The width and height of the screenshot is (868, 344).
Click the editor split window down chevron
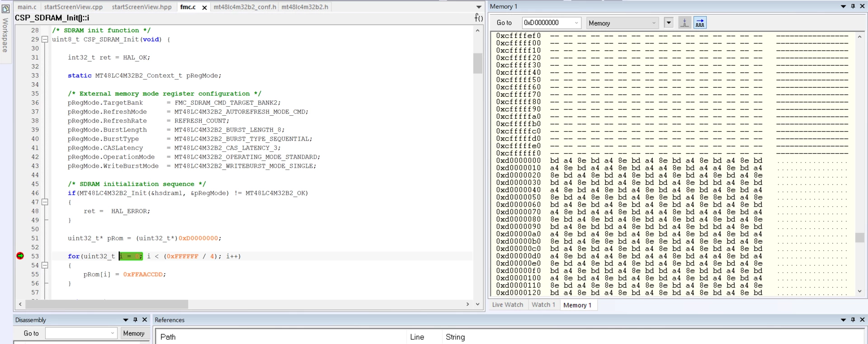click(477, 304)
